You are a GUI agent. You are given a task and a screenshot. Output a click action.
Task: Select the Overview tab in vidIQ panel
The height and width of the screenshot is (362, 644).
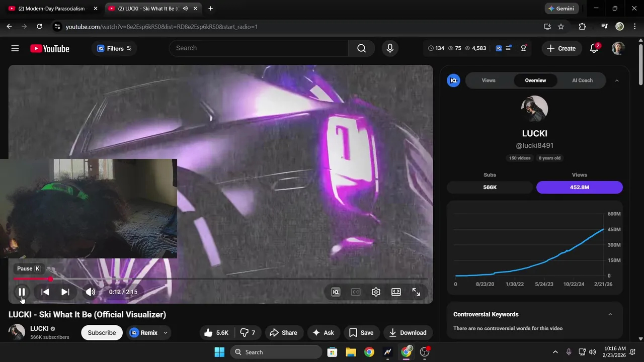click(x=535, y=80)
